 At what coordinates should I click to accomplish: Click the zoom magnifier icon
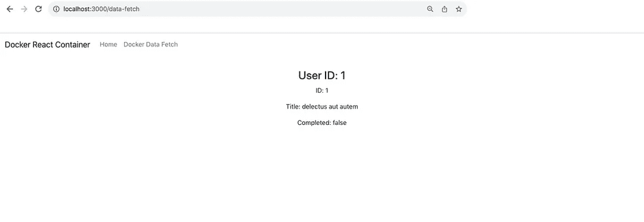[430, 9]
